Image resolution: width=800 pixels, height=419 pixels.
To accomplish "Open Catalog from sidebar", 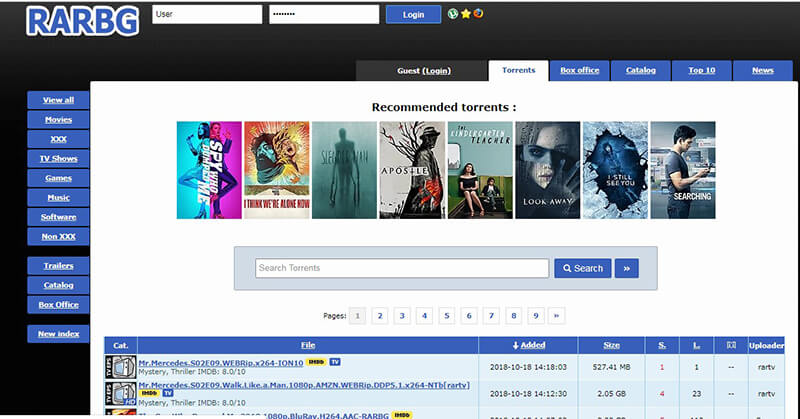I will pyautogui.click(x=58, y=285).
